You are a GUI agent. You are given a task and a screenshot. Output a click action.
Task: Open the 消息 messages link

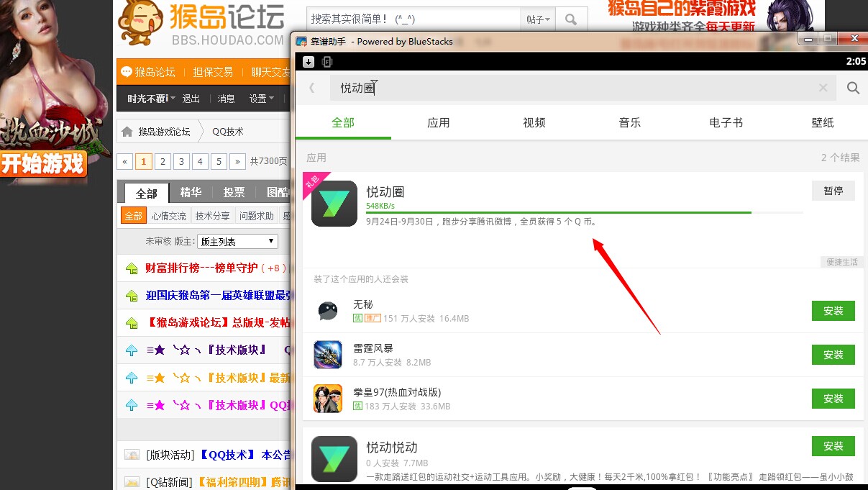pos(226,99)
